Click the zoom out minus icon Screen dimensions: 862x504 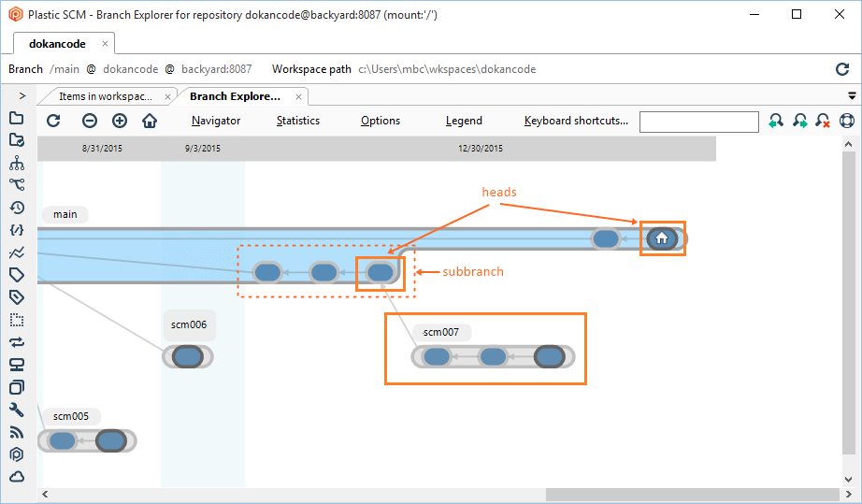click(90, 121)
